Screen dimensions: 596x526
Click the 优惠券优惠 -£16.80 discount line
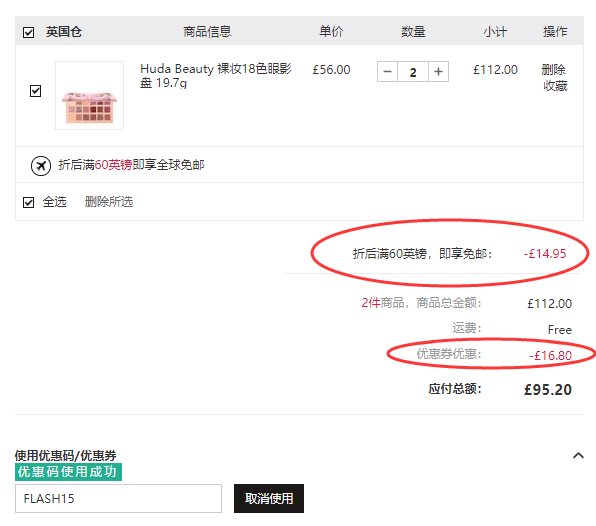pos(494,355)
